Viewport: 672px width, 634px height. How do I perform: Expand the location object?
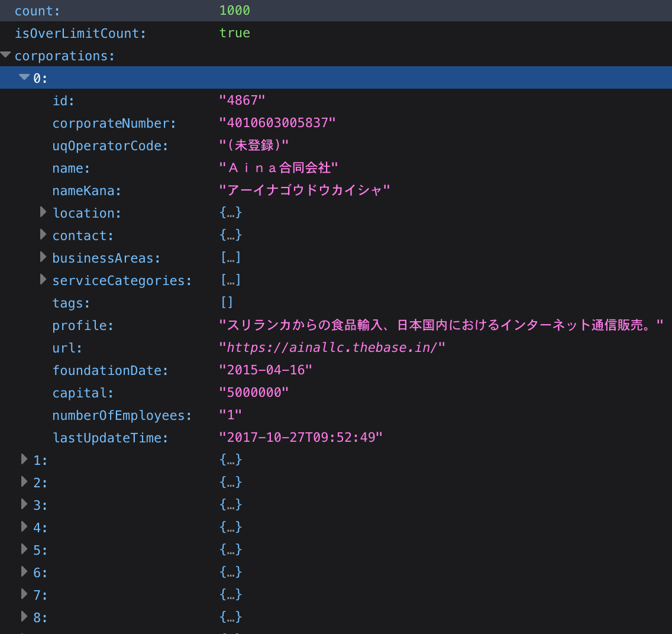pos(43,213)
